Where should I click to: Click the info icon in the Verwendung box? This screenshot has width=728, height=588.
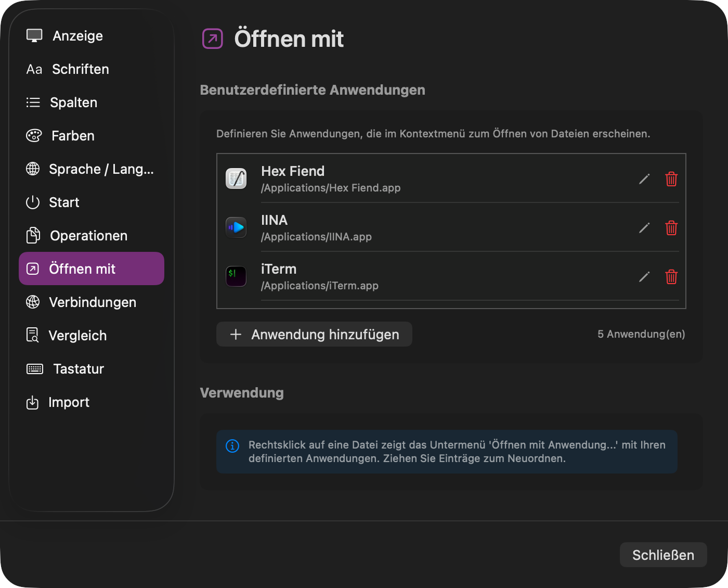pos(232,445)
